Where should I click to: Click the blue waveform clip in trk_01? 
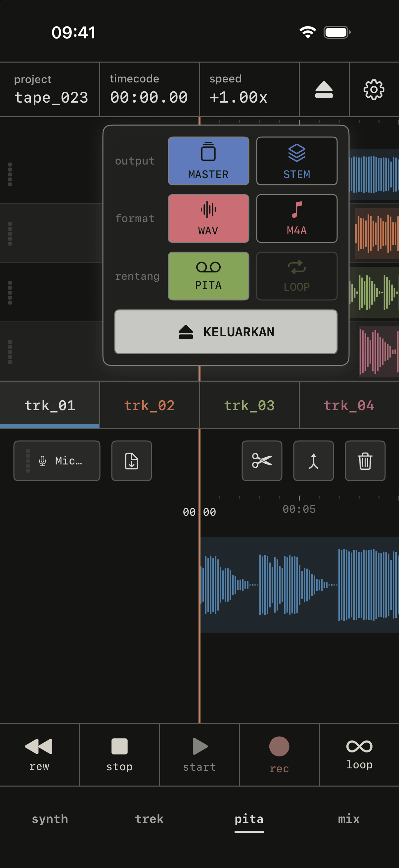click(300, 585)
